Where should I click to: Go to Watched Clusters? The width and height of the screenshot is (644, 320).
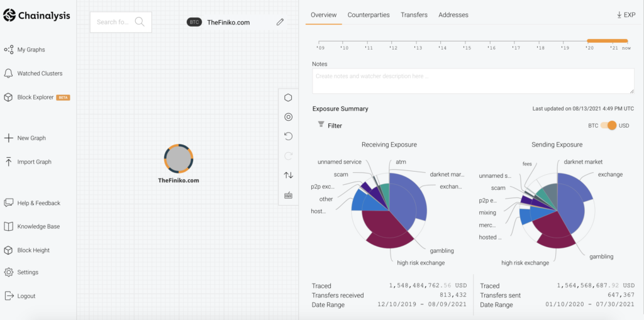(40, 74)
